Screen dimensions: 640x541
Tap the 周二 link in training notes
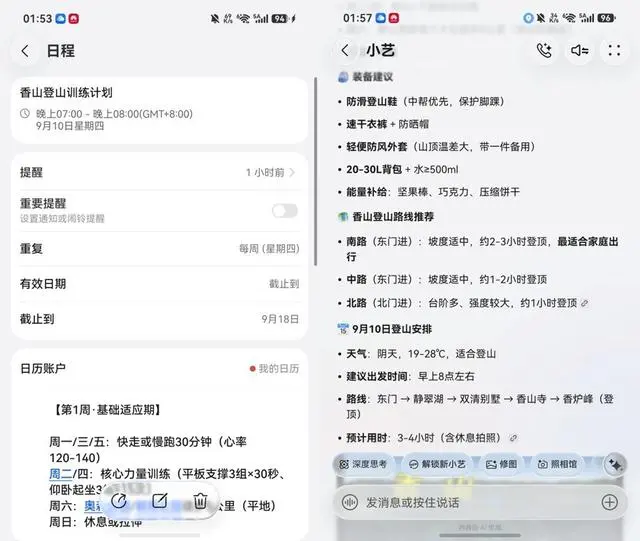(x=61, y=474)
